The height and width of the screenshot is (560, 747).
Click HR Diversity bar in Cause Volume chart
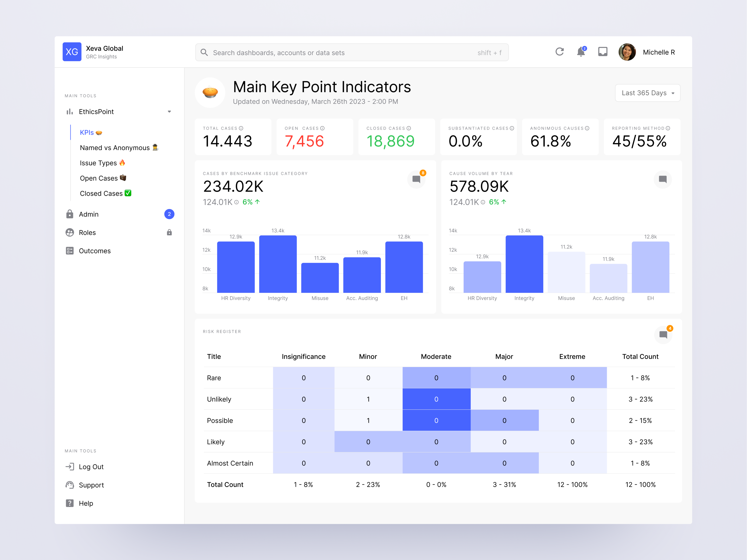[482, 277]
